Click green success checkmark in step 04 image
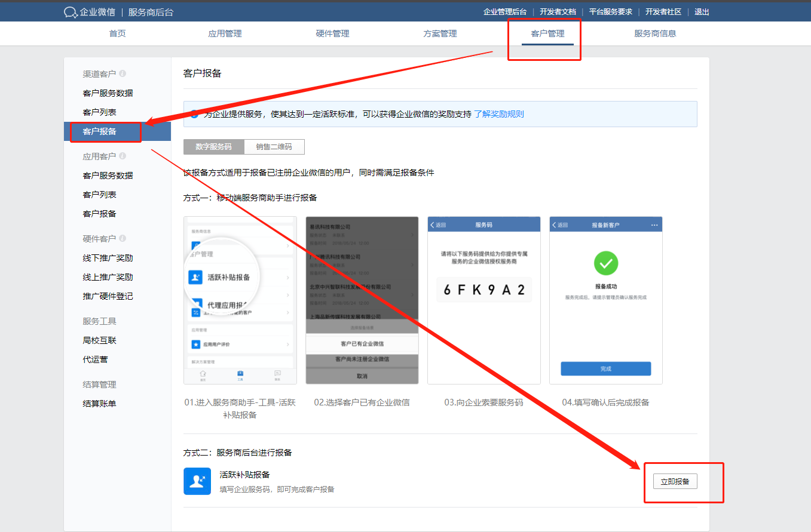 [605, 263]
